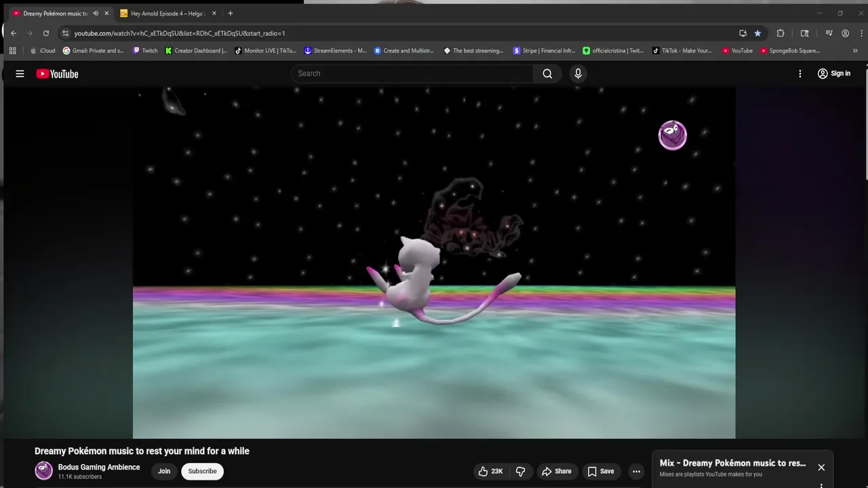868x488 pixels.
Task: Click the video title text
Action: (x=142, y=451)
